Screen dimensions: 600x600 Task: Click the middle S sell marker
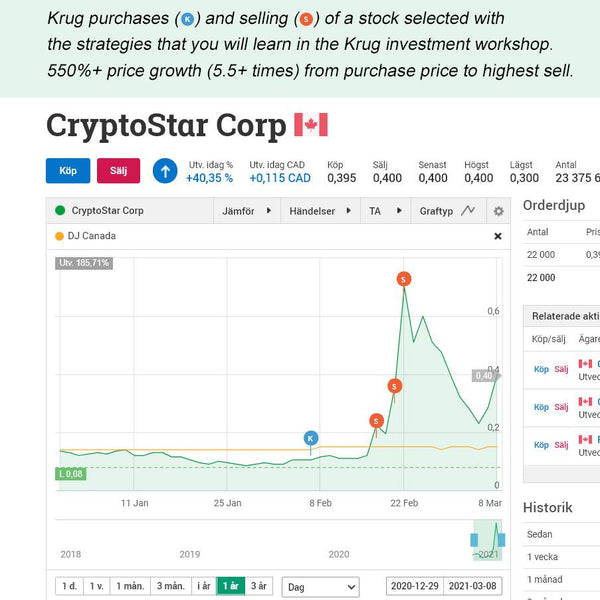pyautogui.click(x=395, y=386)
